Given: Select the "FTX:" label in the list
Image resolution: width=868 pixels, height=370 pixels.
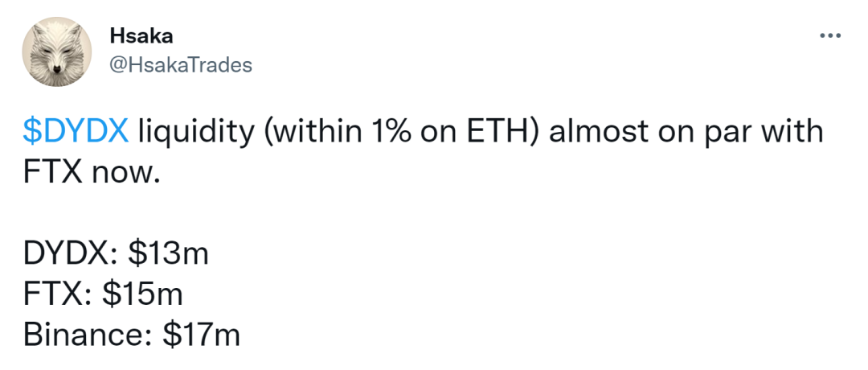Looking at the screenshot, I should [x=58, y=295].
